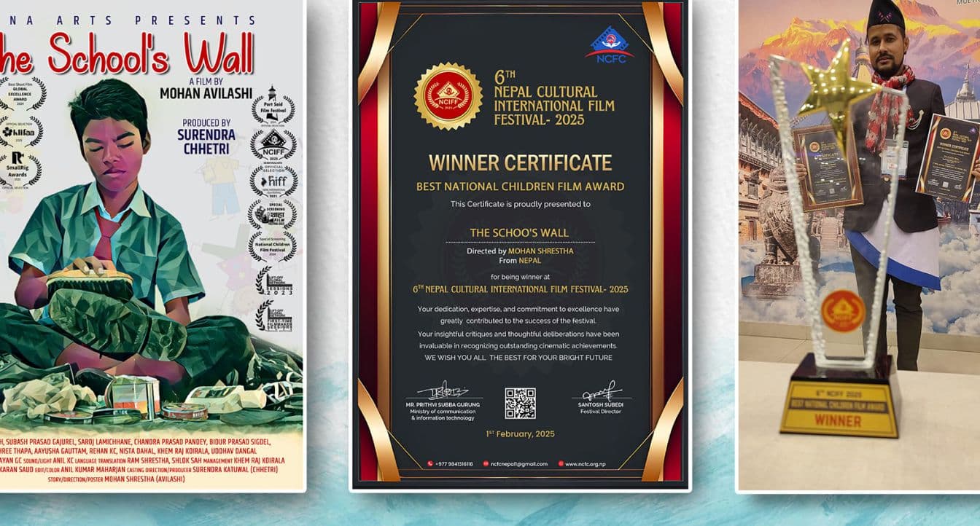Viewport: 980px width, 526px height.
Task: Open the www.ncfc.org.np website link
Action: pos(586,464)
